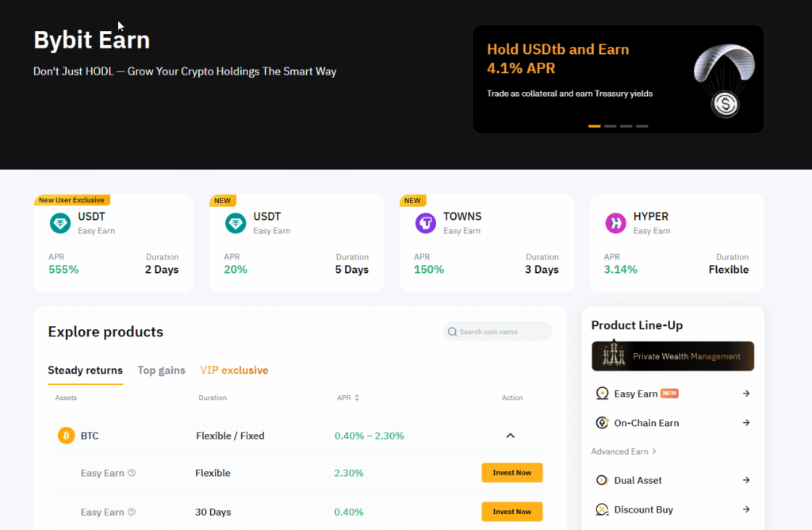Click the Flexible / Fixed duration text
This screenshot has width=812, height=530.
point(230,436)
